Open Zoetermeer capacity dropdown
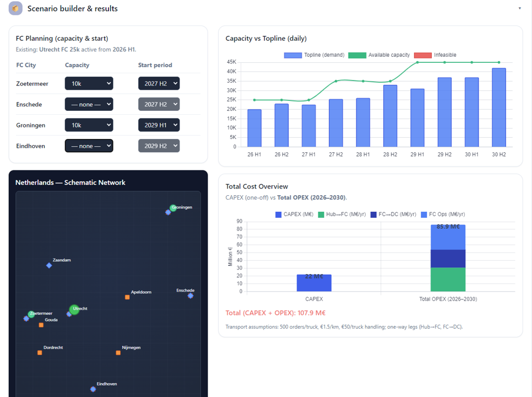Screen dimensions: 532x397 click(x=89, y=84)
